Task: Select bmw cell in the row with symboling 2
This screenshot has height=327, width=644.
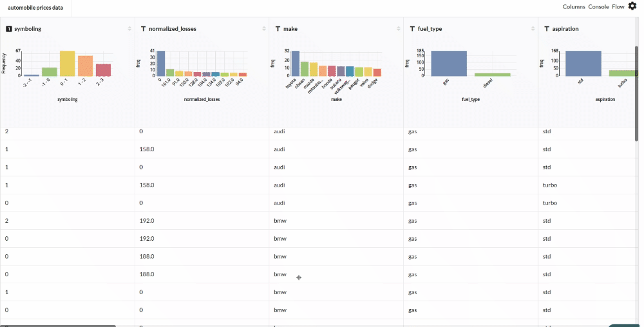Action: 280,221
